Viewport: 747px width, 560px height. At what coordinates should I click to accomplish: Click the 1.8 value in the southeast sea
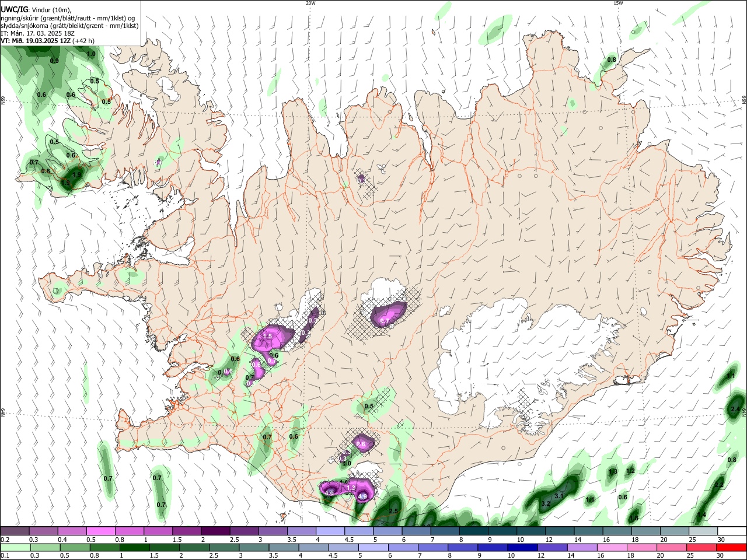click(x=634, y=519)
